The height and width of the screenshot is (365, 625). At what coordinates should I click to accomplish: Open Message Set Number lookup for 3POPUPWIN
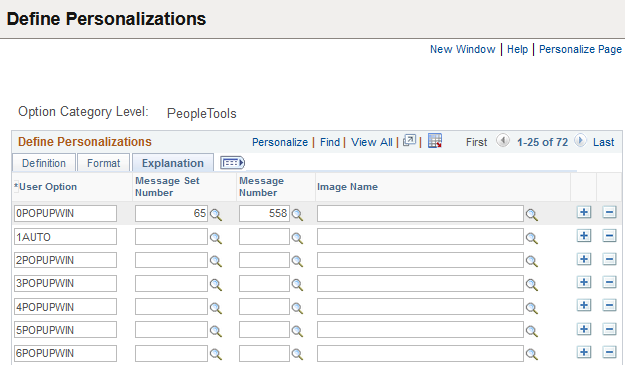216,285
